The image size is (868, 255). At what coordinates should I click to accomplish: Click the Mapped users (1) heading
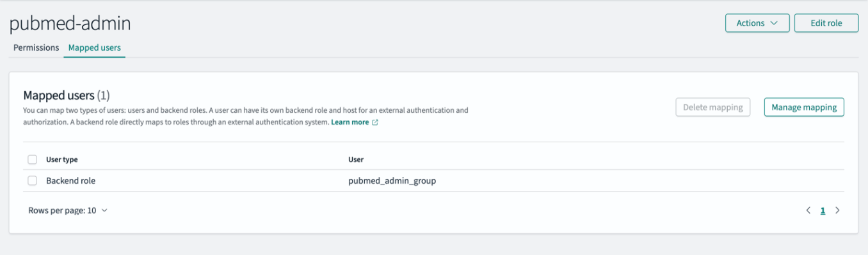(67, 95)
